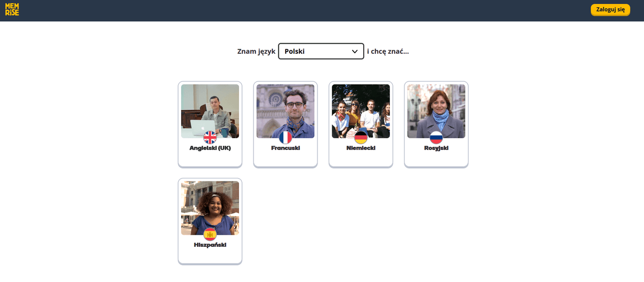Open photo of curly-haired woman
644x282 pixels.
(x=210, y=208)
